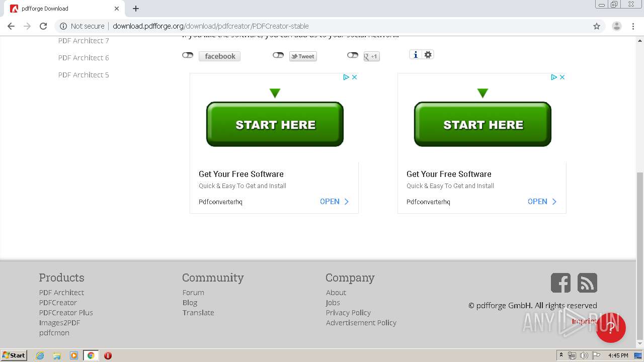644x362 pixels.
Task: Select the pdfforge Download tab
Action: [65, 9]
